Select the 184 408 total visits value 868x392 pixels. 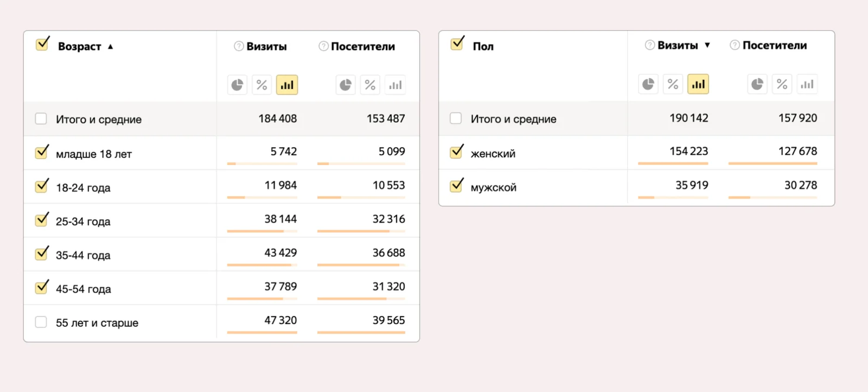tap(278, 118)
